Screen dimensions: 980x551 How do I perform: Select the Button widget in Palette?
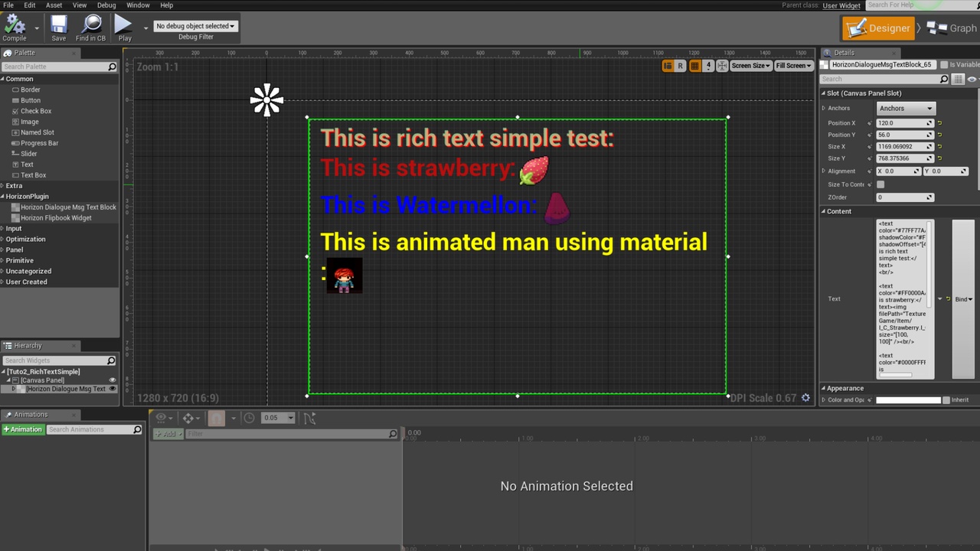(x=31, y=100)
